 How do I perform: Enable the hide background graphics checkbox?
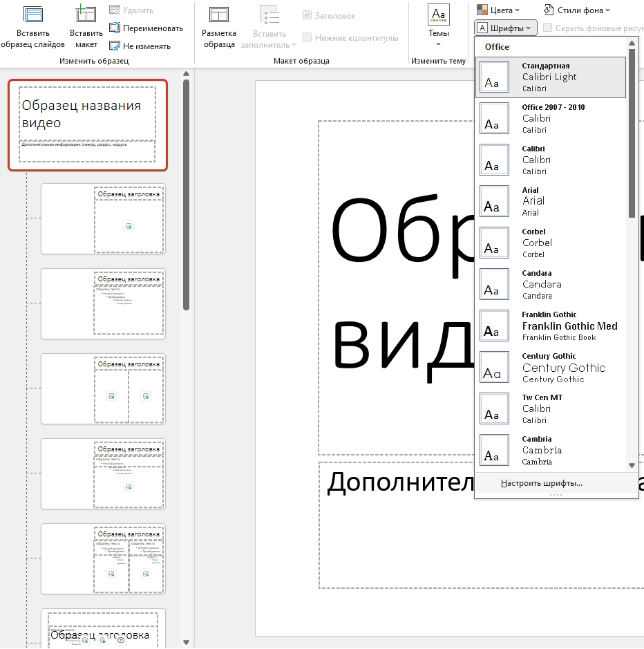(548, 28)
